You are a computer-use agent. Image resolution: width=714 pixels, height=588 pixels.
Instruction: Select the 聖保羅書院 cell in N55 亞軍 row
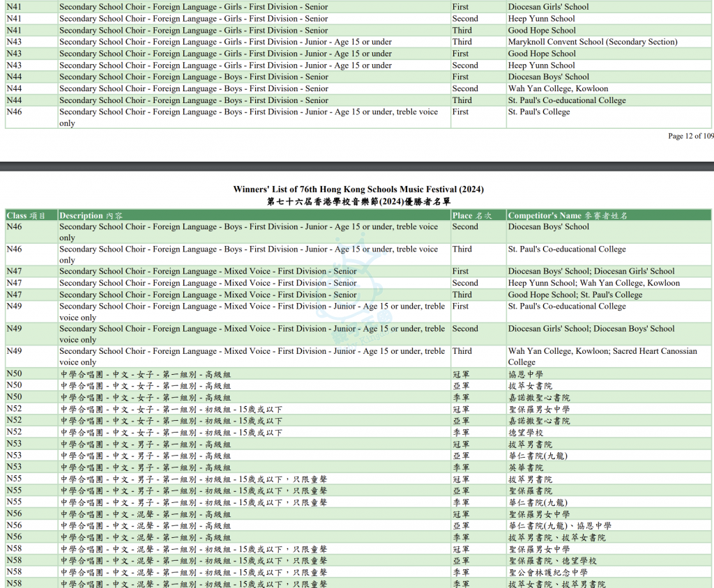[x=530, y=491]
